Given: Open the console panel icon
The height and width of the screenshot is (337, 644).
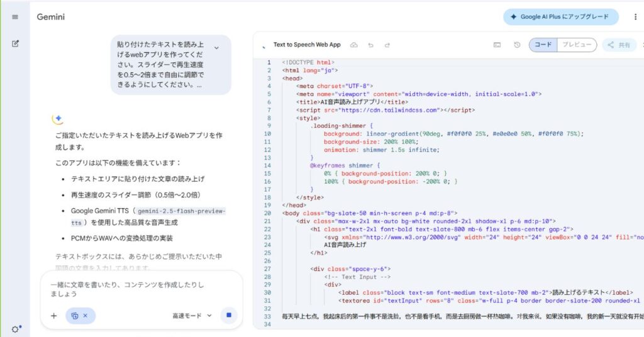Looking at the screenshot, I should coord(497,45).
